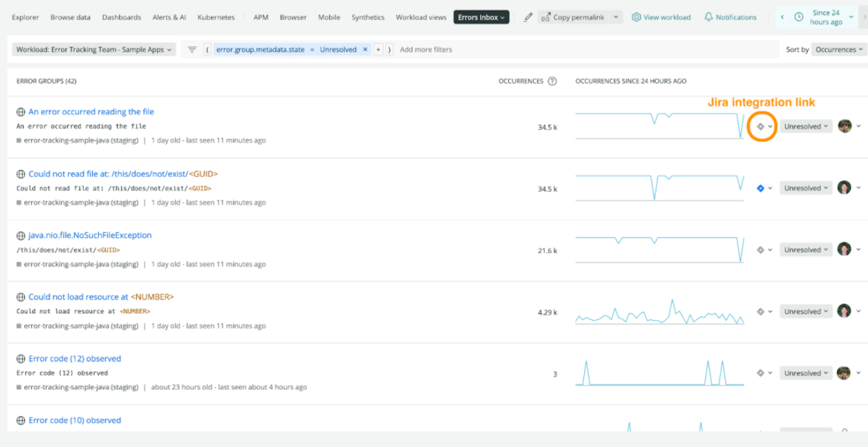Viewport: 868px width, 447px height.
Task: Click the occurrences help question mark icon
Action: click(552, 81)
